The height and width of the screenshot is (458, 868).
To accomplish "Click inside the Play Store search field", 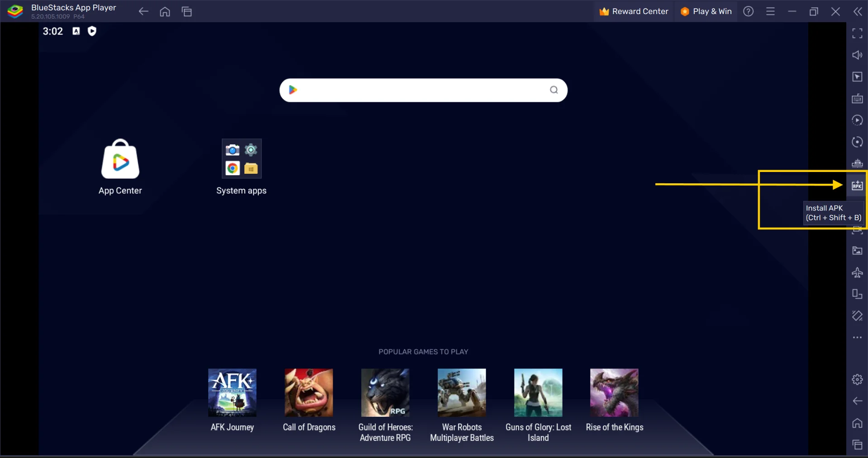I will click(x=423, y=90).
